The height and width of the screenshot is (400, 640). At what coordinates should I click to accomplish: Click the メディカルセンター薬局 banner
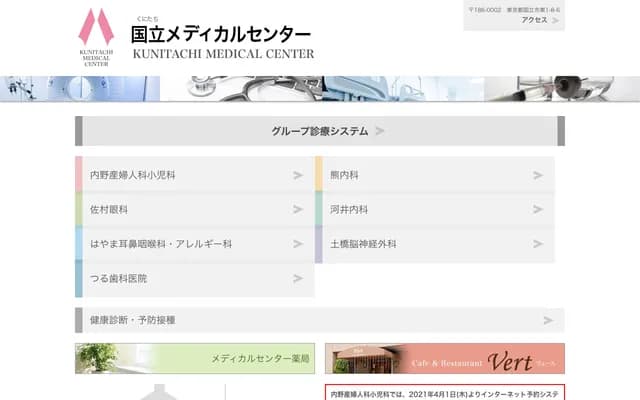click(x=194, y=358)
